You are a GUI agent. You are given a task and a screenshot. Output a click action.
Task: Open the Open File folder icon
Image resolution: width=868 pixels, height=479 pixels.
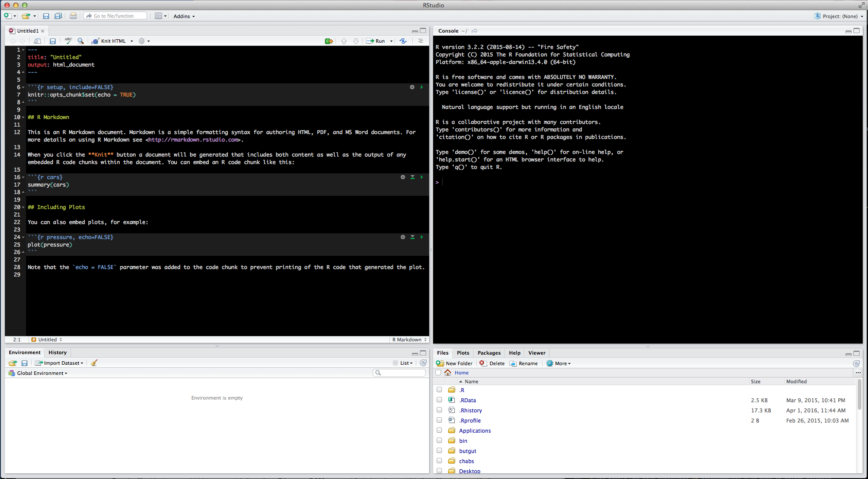pos(26,16)
